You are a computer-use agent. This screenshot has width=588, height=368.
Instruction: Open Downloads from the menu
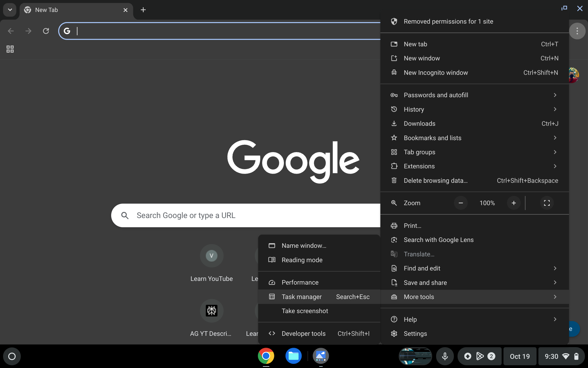[x=474, y=124]
